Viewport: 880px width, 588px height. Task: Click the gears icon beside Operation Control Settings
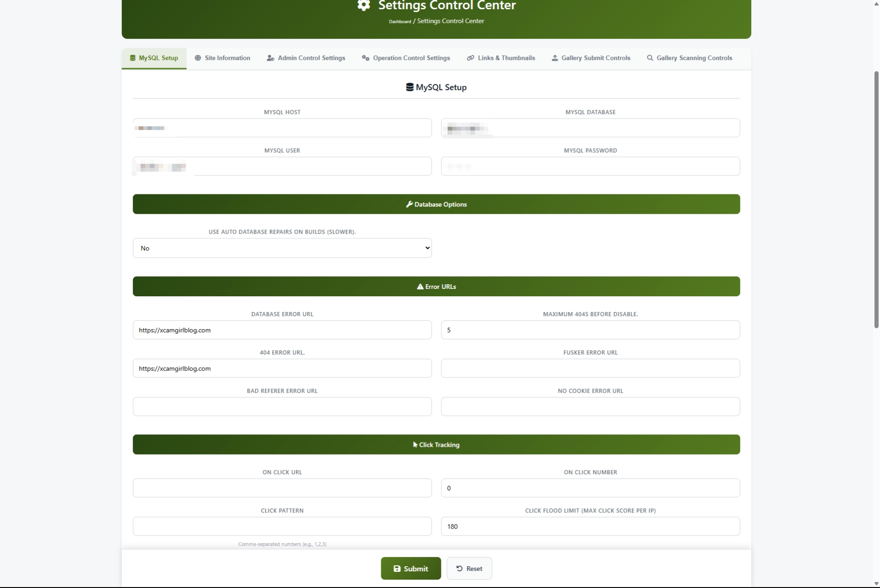tap(365, 58)
